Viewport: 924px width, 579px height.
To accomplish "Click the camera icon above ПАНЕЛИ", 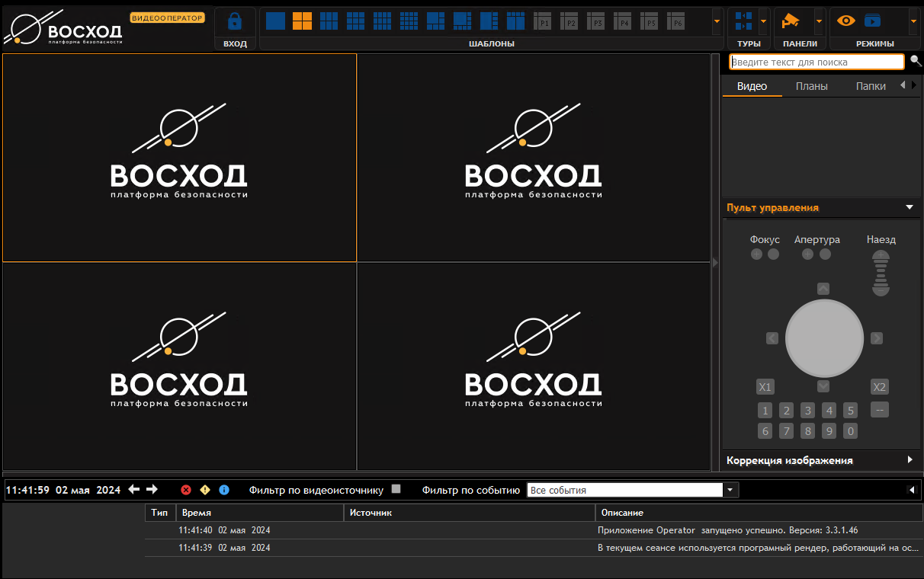I will (x=791, y=21).
